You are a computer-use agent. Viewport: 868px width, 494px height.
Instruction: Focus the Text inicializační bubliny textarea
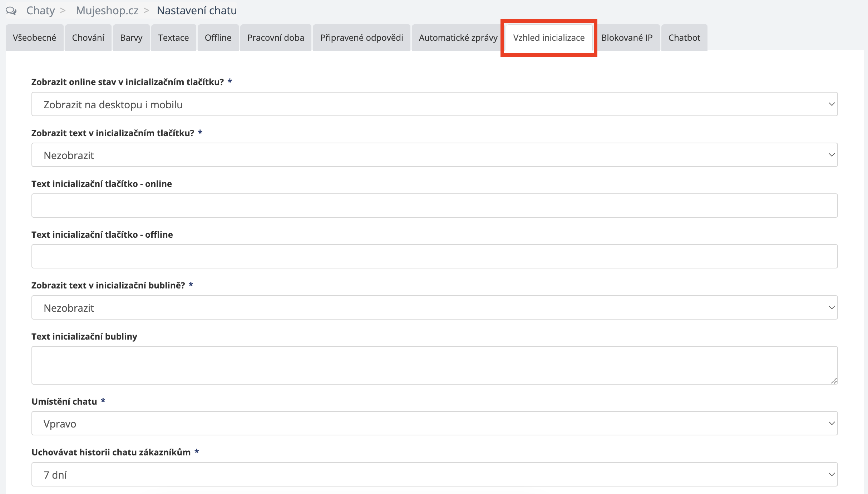[x=434, y=365]
